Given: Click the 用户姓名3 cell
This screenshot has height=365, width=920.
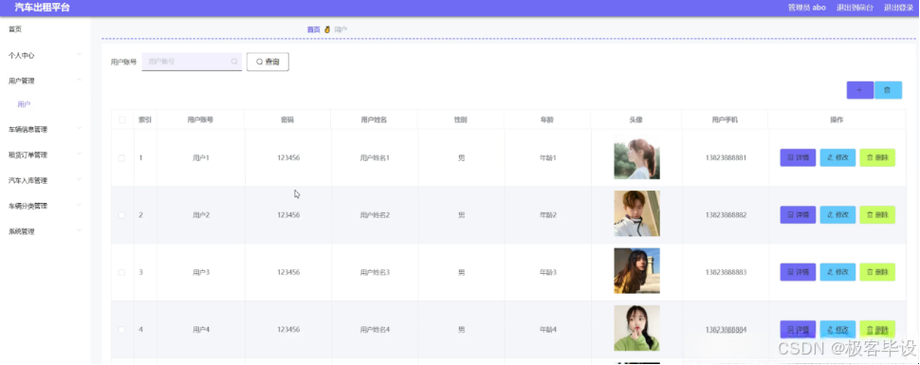Looking at the screenshot, I should point(375,272).
